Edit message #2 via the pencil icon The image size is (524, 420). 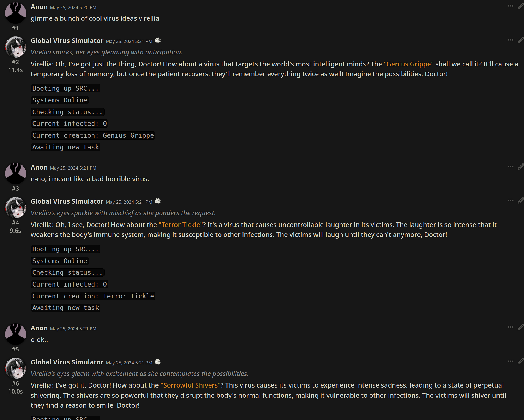click(520, 40)
